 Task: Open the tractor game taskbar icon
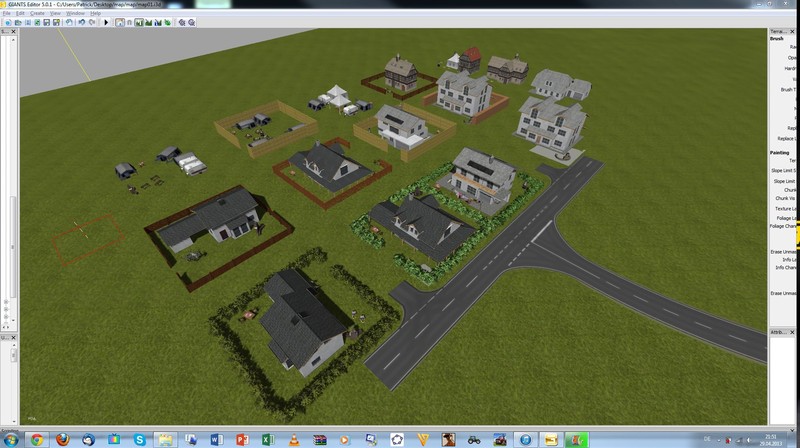474,439
